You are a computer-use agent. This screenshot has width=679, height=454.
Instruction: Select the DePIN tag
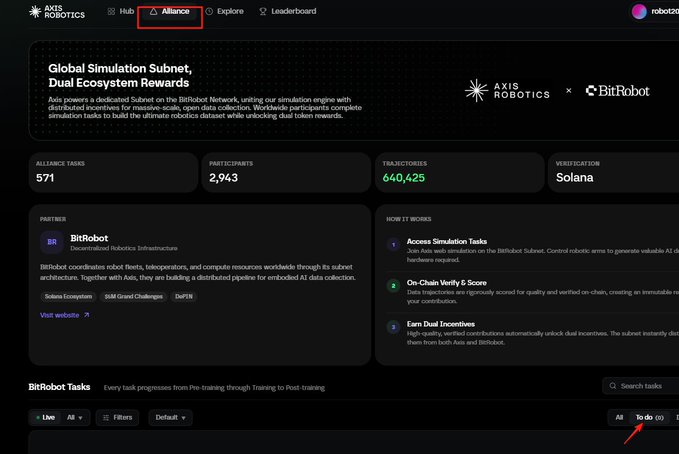coord(184,296)
